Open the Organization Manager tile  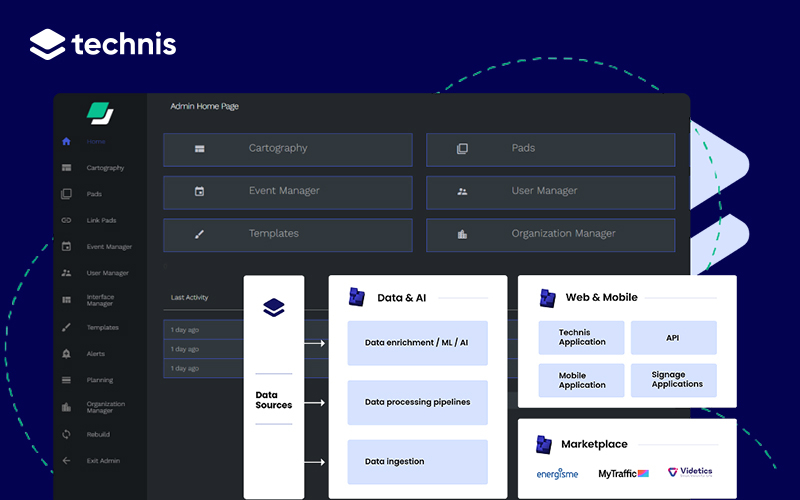pyautogui.click(x=551, y=235)
